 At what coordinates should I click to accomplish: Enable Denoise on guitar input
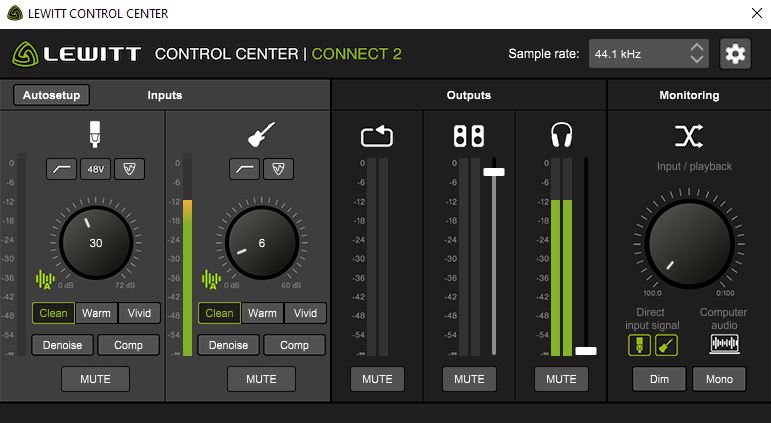coord(229,345)
